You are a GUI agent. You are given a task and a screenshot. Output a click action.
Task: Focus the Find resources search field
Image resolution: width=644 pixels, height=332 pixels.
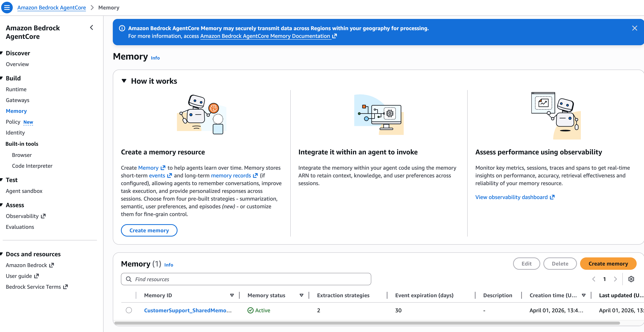(246, 279)
